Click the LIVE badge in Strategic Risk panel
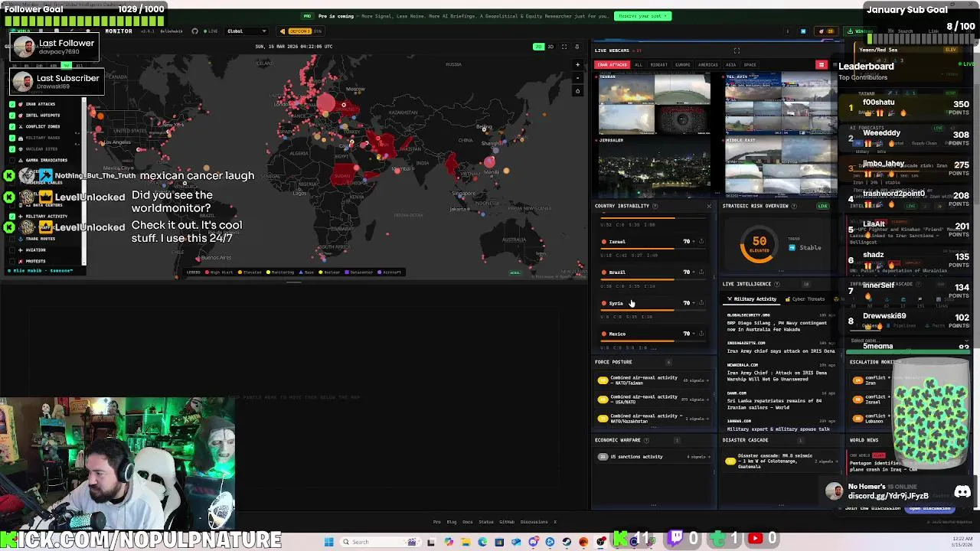This screenshot has height=551, width=980. 823,206
